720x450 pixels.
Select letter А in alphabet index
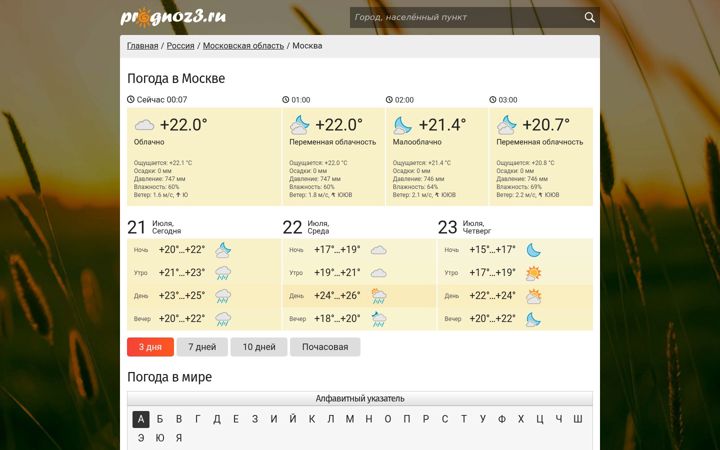click(x=141, y=419)
